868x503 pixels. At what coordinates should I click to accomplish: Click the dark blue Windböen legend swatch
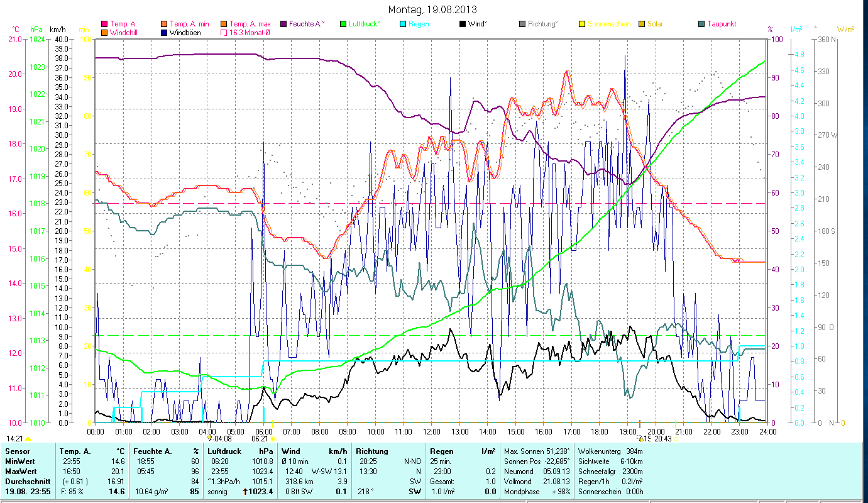[x=165, y=32]
